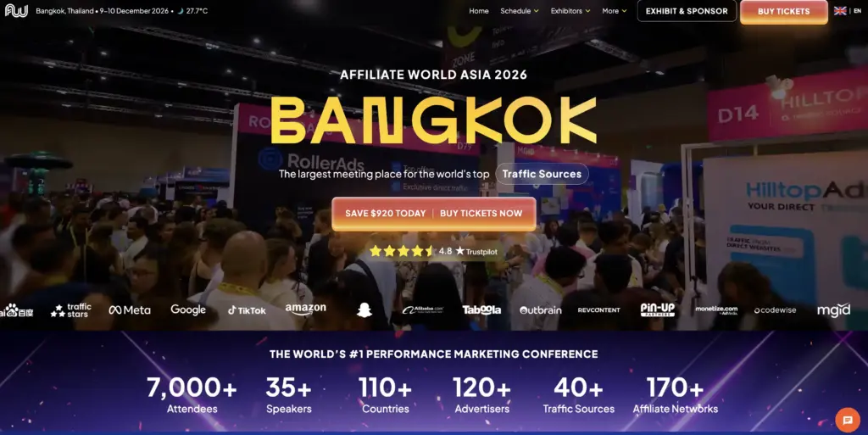Screen dimensions: 868x435
Task: Click the Snapchat ghost logo
Action: tap(364, 310)
